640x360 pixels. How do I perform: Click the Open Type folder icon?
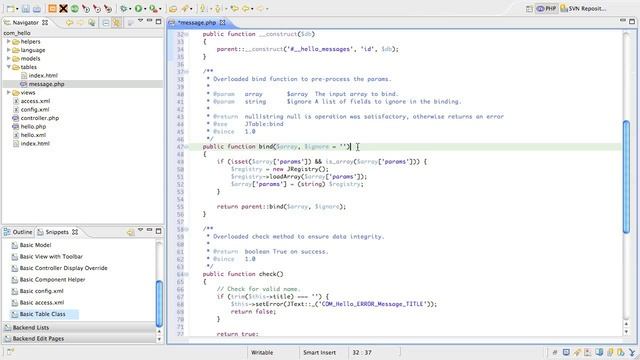(173, 9)
